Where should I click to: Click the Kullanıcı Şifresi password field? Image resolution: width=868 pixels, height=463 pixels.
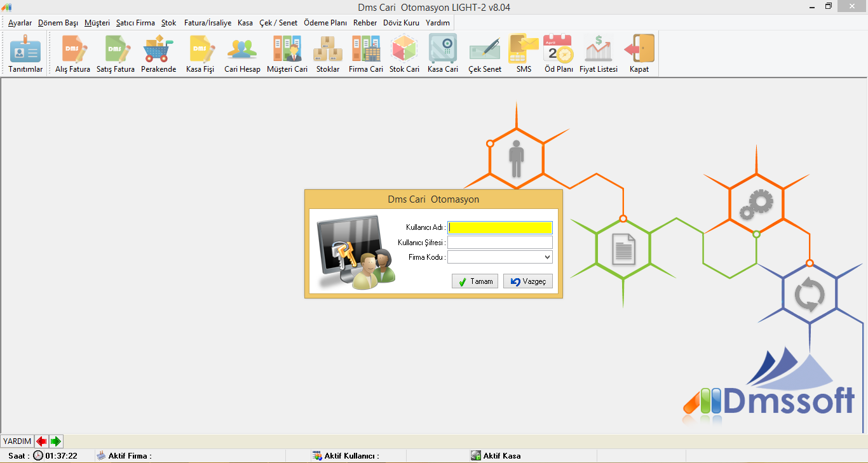499,243
